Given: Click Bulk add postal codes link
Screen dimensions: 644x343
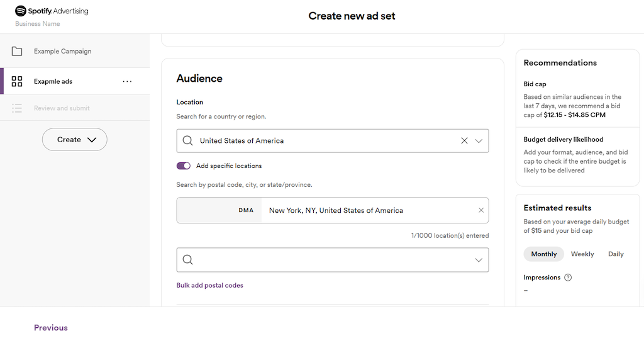Looking at the screenshot, I should (210, 285).
